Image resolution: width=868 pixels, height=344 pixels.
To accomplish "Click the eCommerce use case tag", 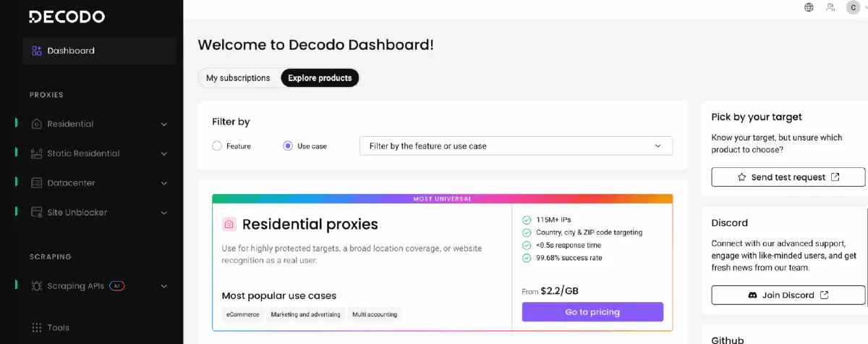I will pos(242,314).
